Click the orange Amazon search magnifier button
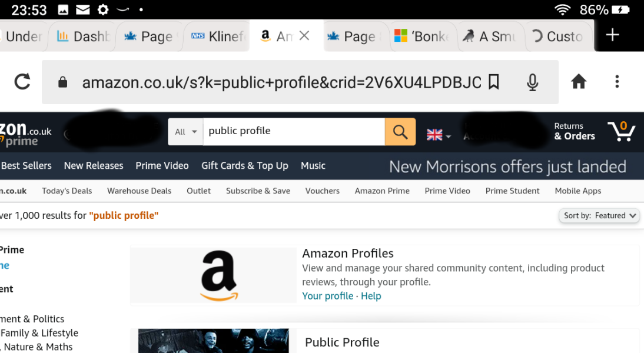This screenshot has height=353, width=644. pos(400,132)
